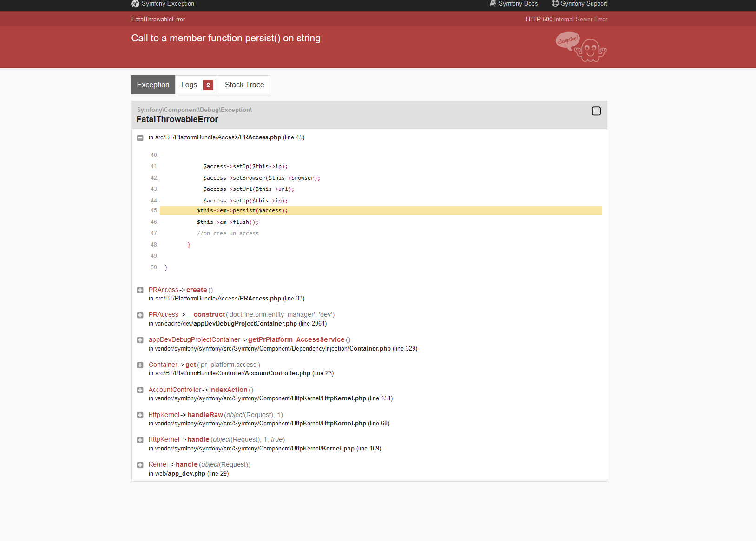Click Container.php (line 329) path
This screenshot has height=541, width=756.
pos(283,349)
